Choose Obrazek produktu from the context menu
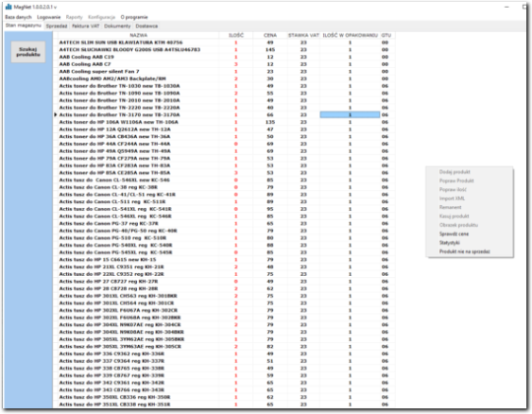 pyautogui.click(x=470, y=225)
